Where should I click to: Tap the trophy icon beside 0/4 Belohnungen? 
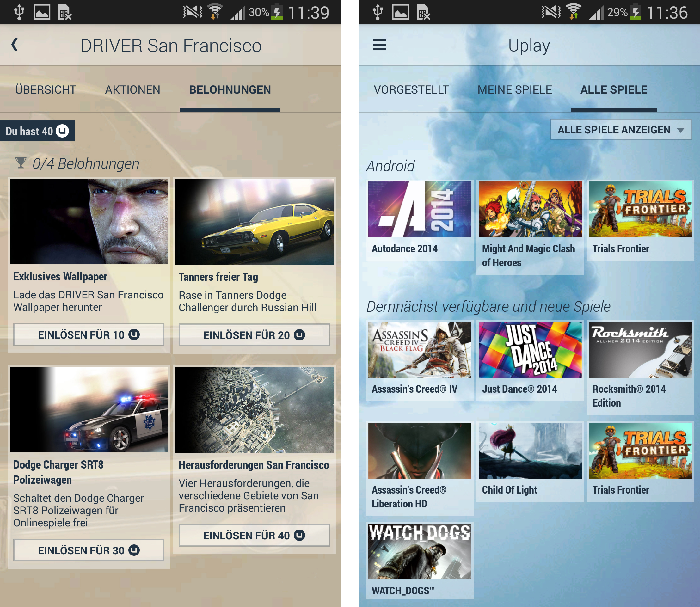21,163
